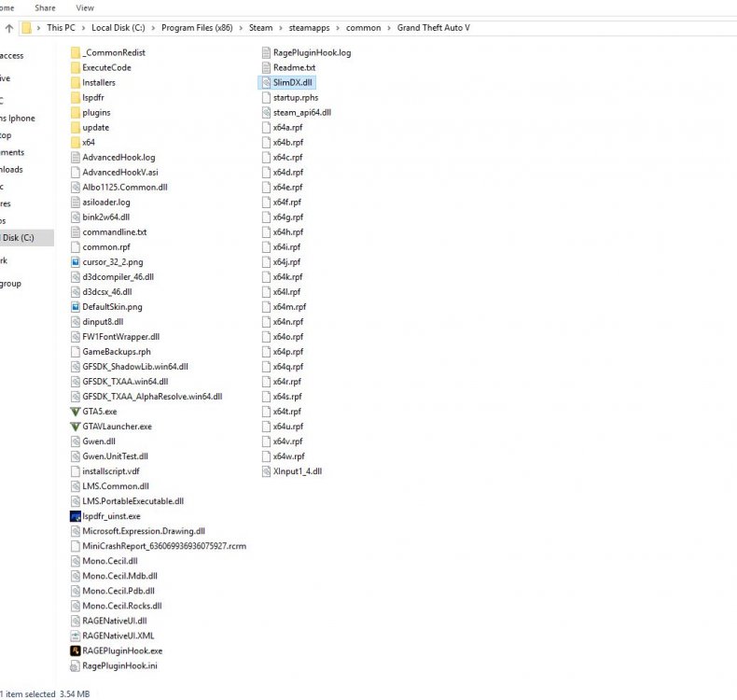Viewport: 737px width, 700px height.
Task: Navigate to This PC breadcrumb
Action: coord(61,28)
